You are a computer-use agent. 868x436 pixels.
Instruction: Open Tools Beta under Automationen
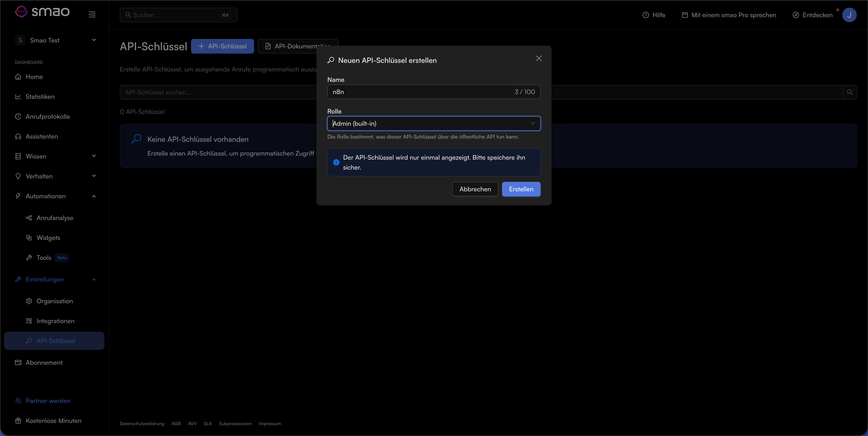[54, 258]
